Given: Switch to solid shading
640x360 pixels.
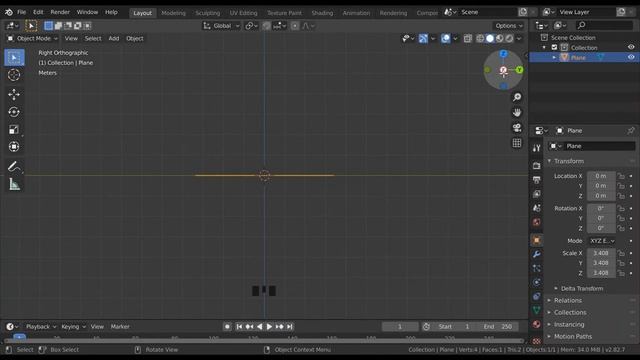Looking at the screenshot, I should 490,38.
